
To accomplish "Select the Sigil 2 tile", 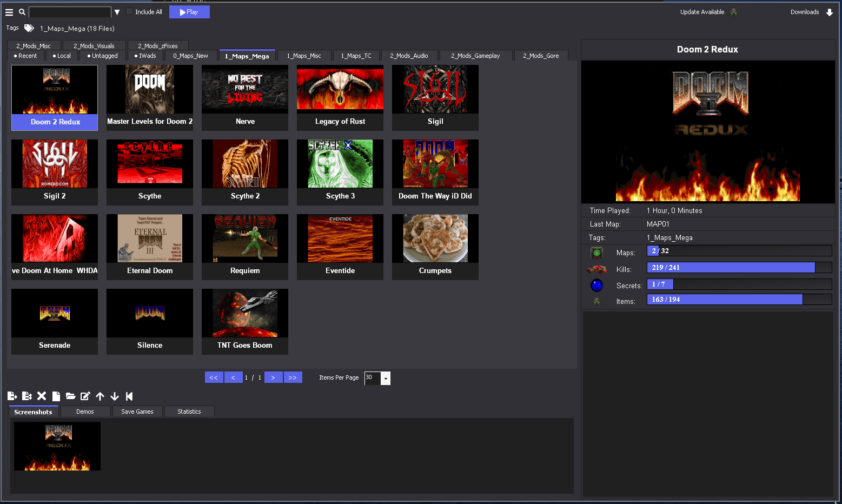I will pos(55,173).
